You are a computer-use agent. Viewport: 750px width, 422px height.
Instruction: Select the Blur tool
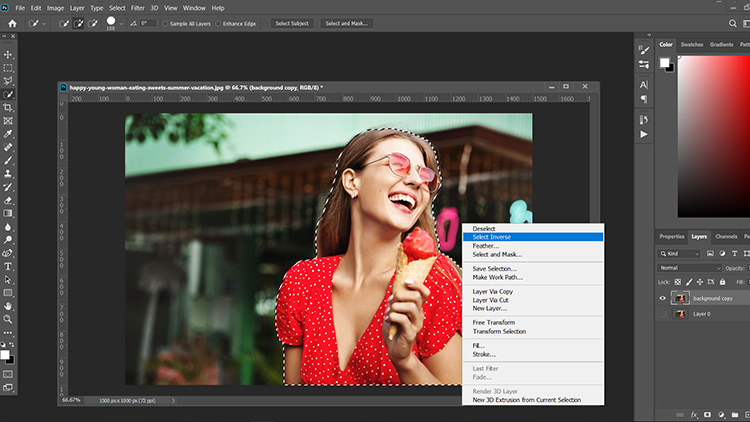[x=8, y=227]
